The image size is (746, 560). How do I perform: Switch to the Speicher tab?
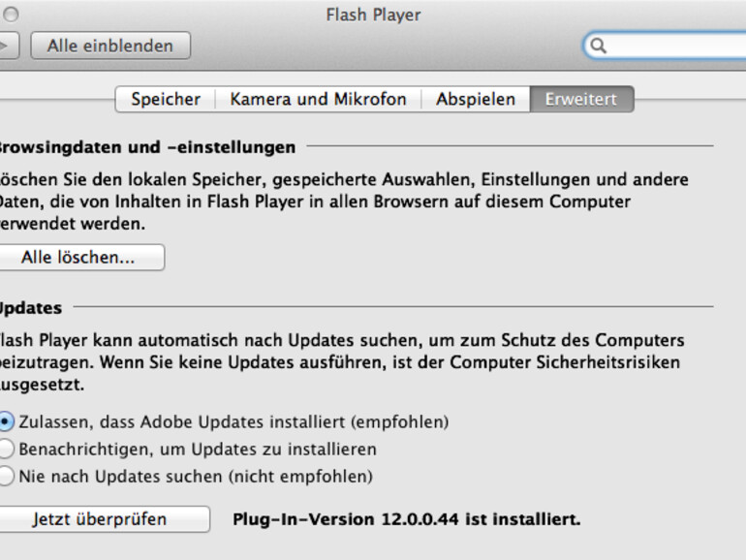[166, 100]
